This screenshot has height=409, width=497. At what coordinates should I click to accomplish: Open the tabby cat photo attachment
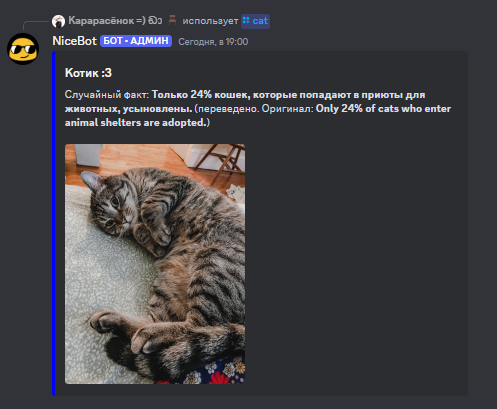[155, 264]
